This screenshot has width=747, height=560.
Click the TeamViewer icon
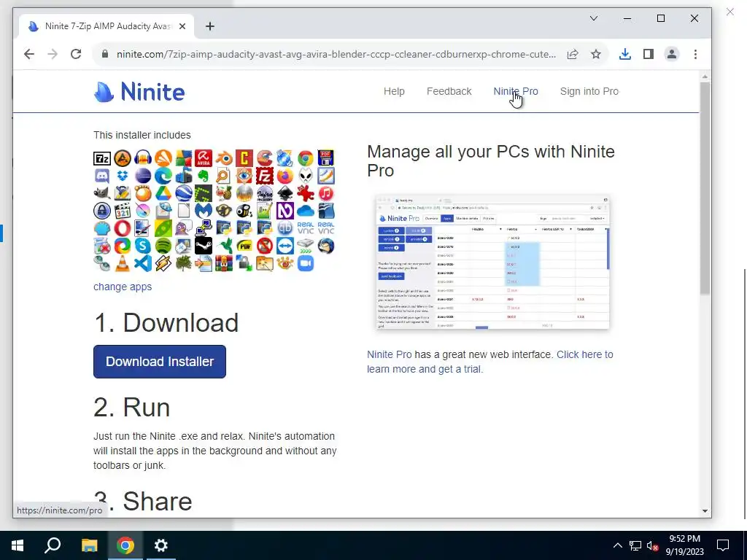285,246
